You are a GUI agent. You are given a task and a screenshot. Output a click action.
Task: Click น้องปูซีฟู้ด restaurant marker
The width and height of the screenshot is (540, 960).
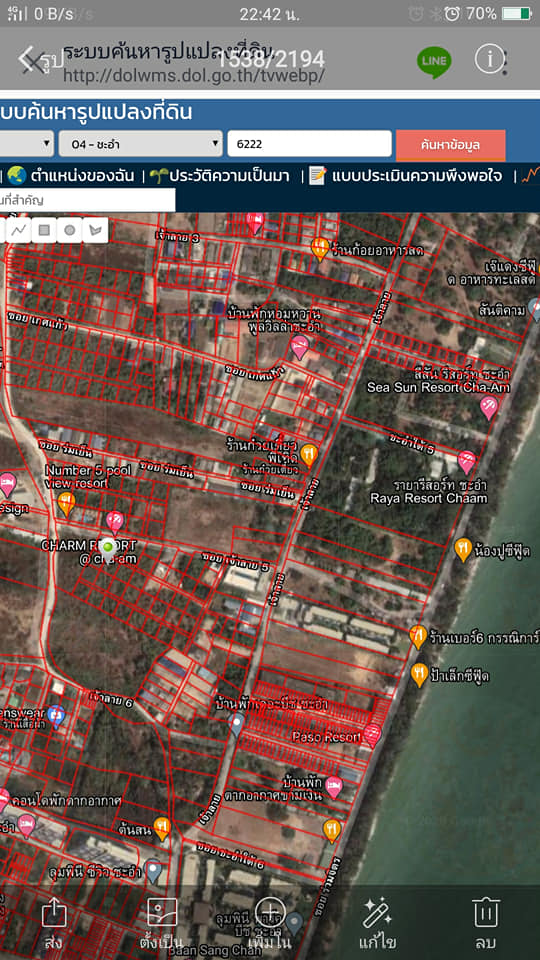click(x=463, y=549)
